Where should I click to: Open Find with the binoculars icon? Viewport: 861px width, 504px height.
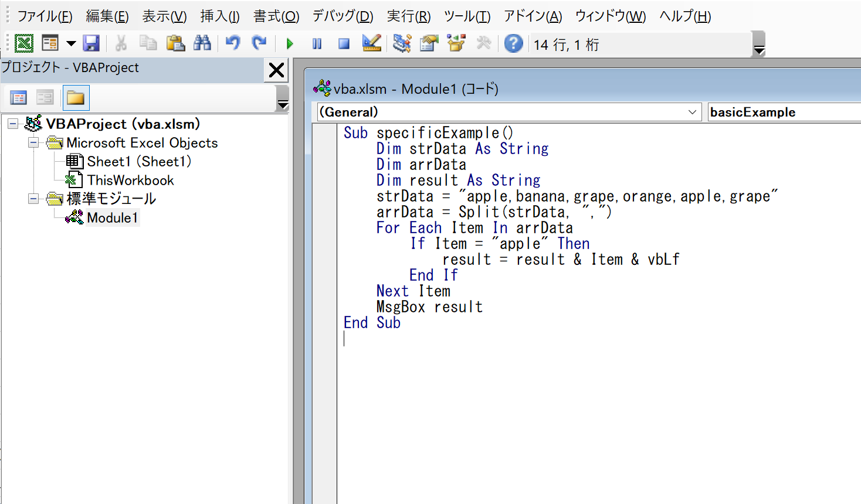pos(202,43)
